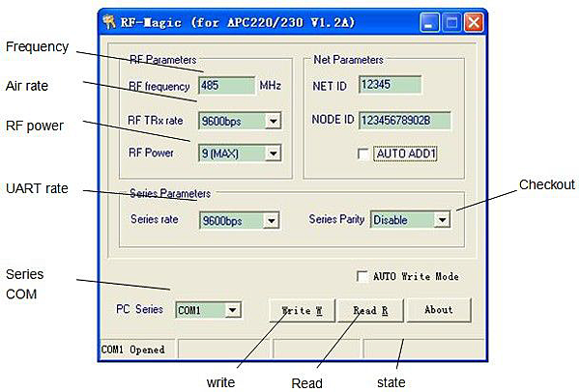
Task: Click the RF Power label
Action: click(x=151, y=153)
